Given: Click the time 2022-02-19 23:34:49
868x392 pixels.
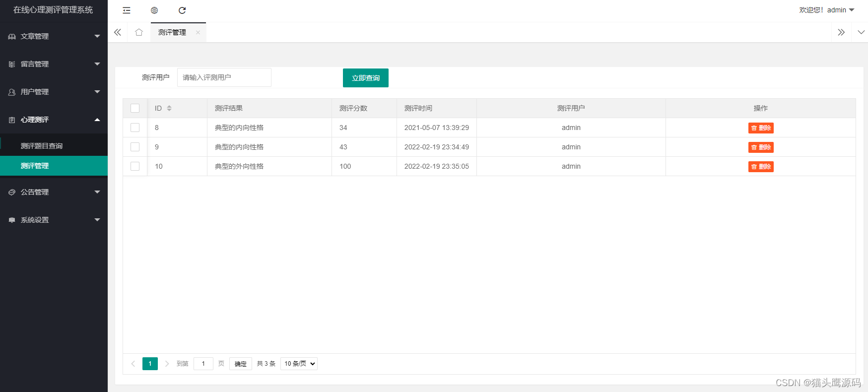Looking at the screenshot, I should 437,147.
